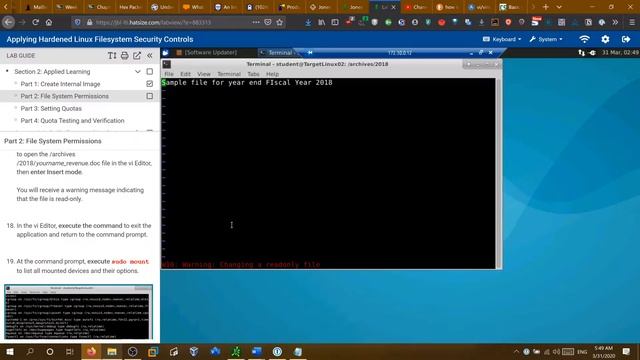Image resolution: width=640 pixels, height=360 pixels.
Task: Switch to Software Updater panel item
Action: pyautogui.click(x=207, y=53)
